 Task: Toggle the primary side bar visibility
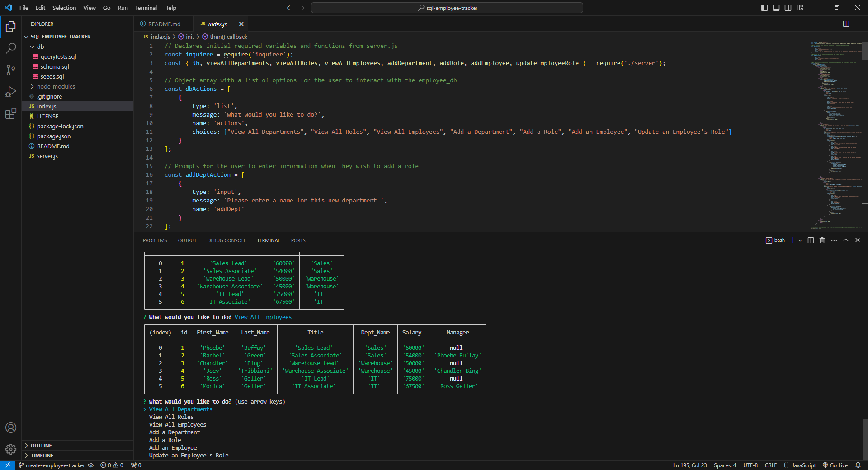[764, 8]
